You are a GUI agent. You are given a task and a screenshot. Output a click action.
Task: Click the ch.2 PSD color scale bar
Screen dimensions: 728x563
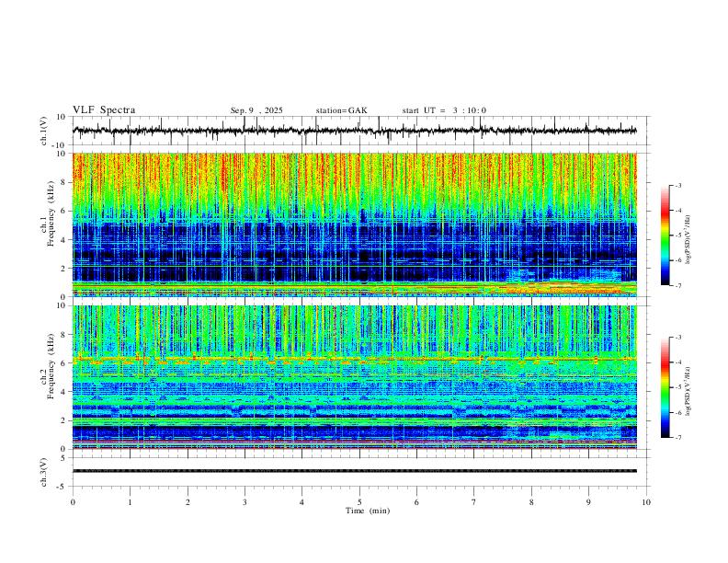tap(665, 387)
